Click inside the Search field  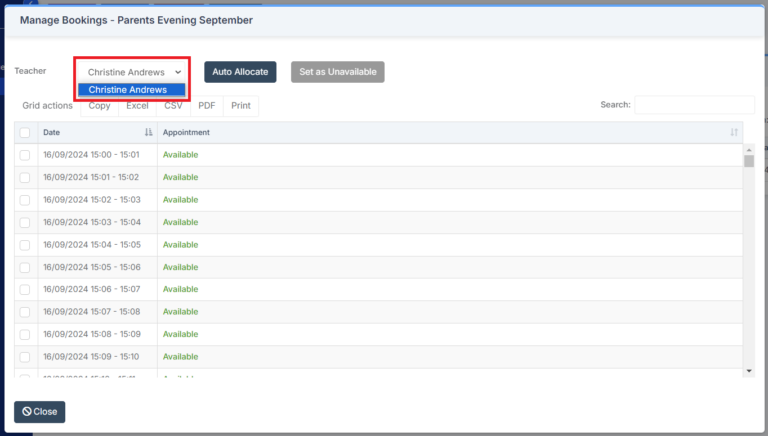694,105
